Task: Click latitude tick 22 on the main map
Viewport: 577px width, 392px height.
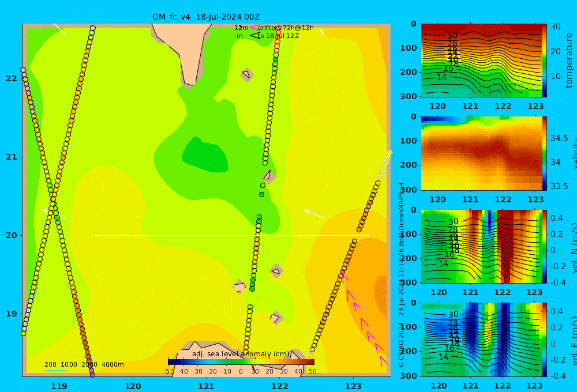Action: pos(12,78)
